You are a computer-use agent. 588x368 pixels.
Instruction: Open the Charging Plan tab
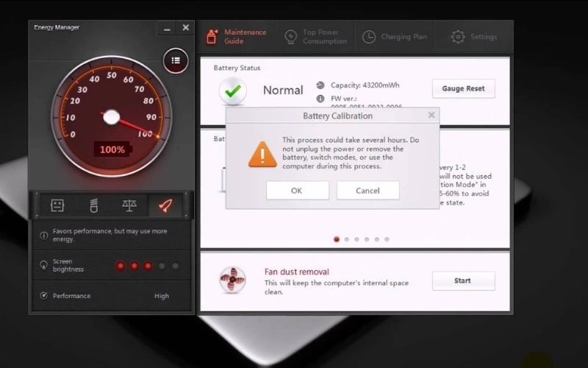point(395,36)
